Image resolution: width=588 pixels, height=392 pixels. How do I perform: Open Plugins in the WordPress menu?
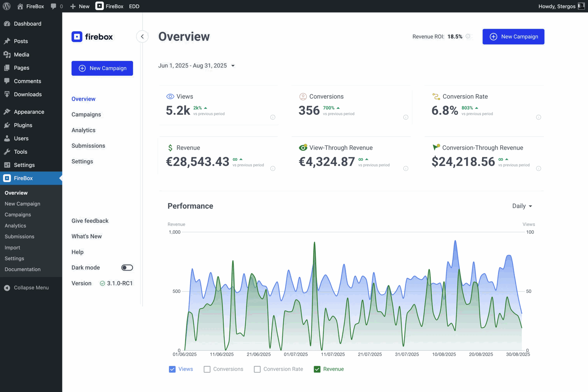(23, 125)
